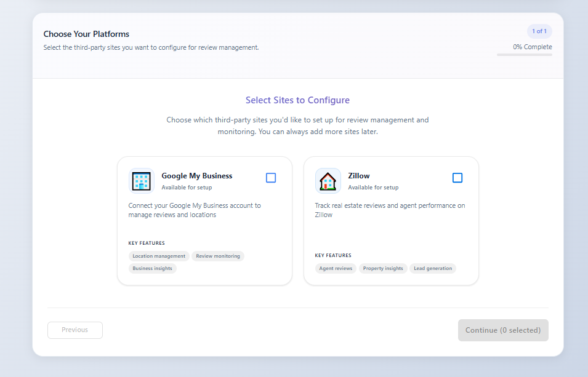This screenshot has width=588, height=377.
Task: Click the Choose Your Platforms heading
Action: (86, 34)
